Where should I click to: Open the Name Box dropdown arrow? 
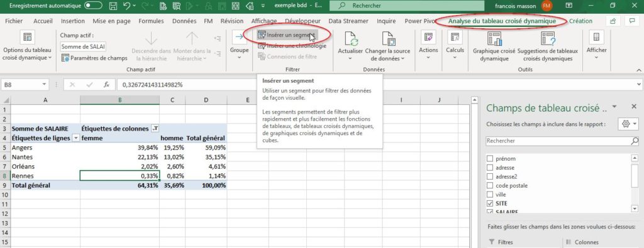click(45, 84)
